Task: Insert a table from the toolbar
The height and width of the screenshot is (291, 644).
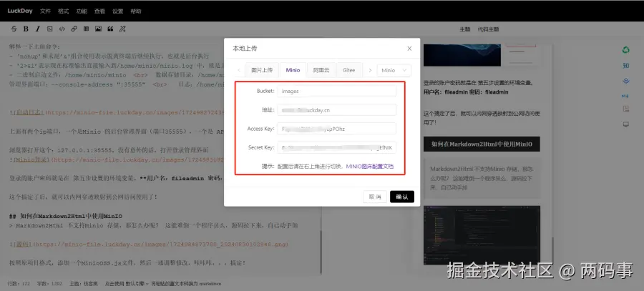Action: pos(86,29)
